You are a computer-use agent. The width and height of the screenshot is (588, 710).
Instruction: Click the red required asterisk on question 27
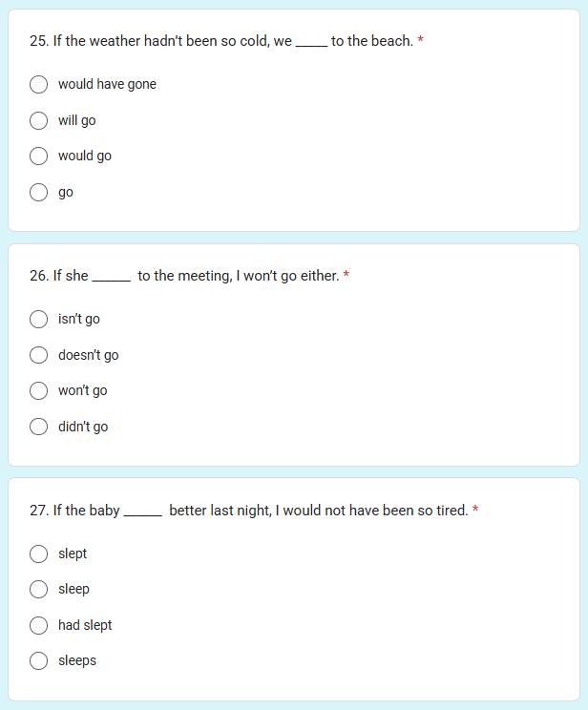point(475,509)
